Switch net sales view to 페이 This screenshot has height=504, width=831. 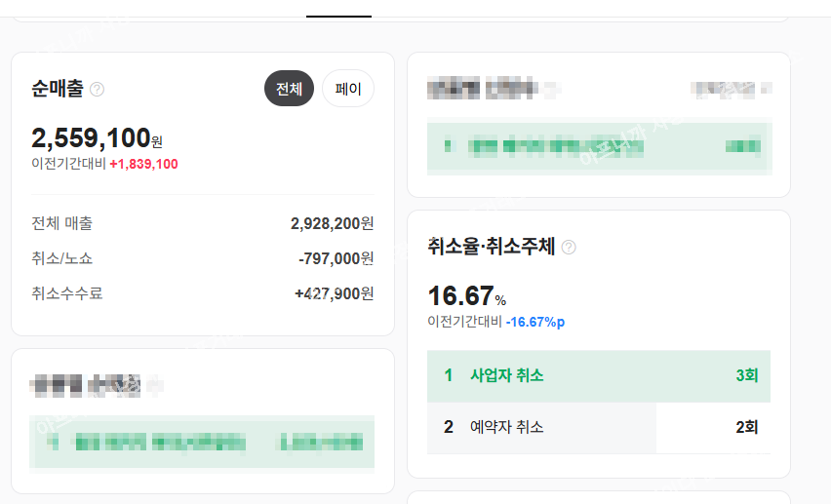tap(348, 89)
